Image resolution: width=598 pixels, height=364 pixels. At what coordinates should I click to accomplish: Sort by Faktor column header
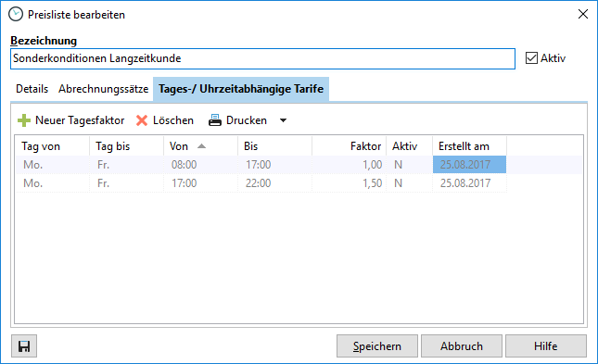point(349,146)
